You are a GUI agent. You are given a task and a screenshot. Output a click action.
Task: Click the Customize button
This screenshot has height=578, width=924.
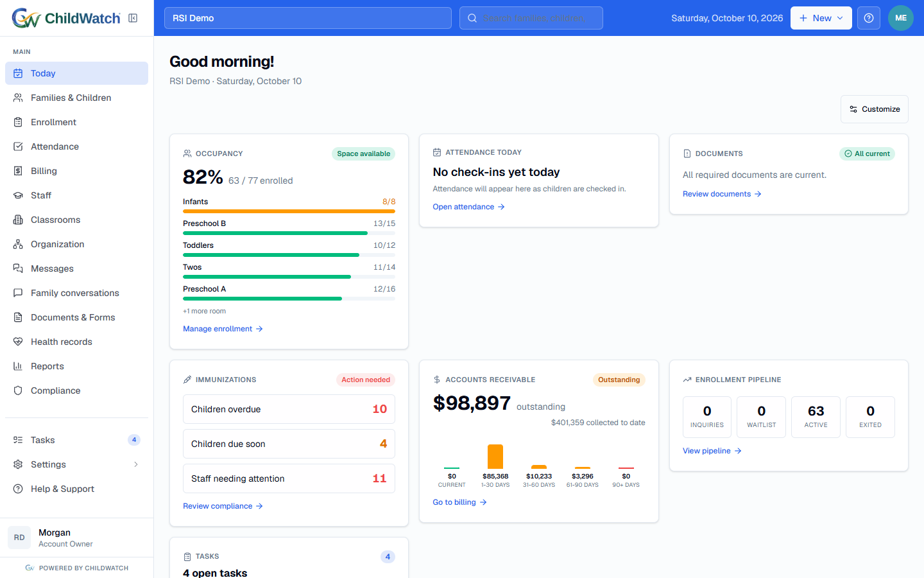tap(875, 109)
